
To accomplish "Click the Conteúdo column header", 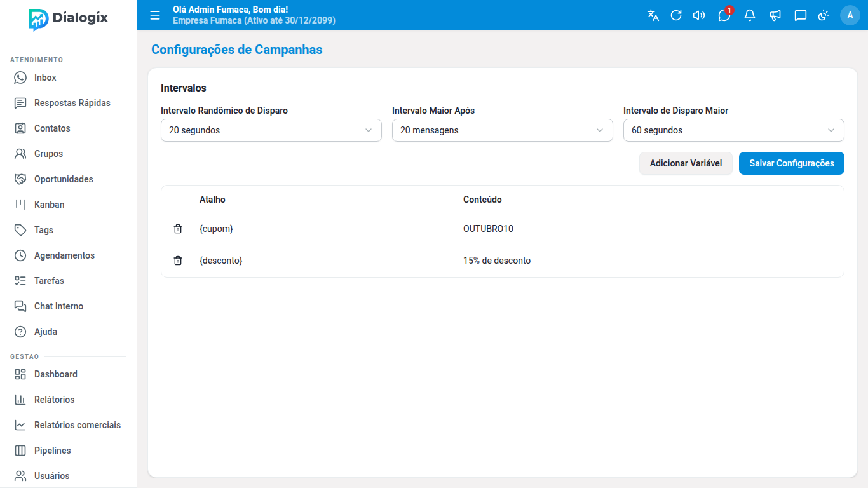I will pos(482,200).
